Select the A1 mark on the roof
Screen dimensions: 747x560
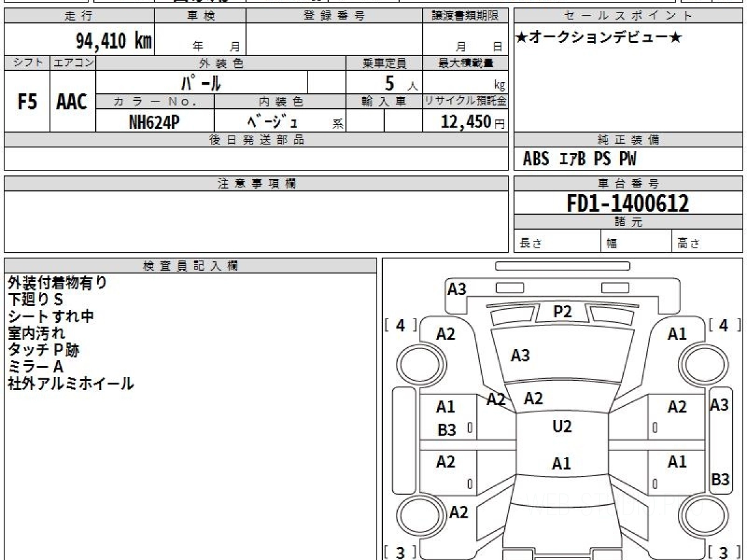click(x=561, y=463)
